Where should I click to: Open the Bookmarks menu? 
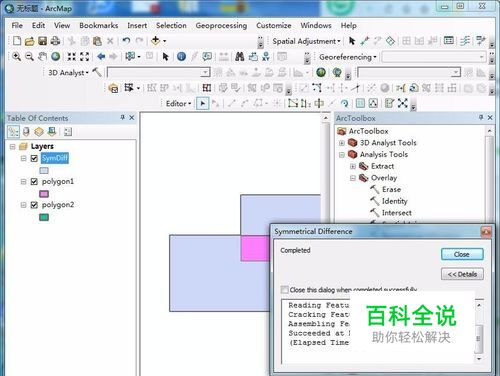click(99, 25)
